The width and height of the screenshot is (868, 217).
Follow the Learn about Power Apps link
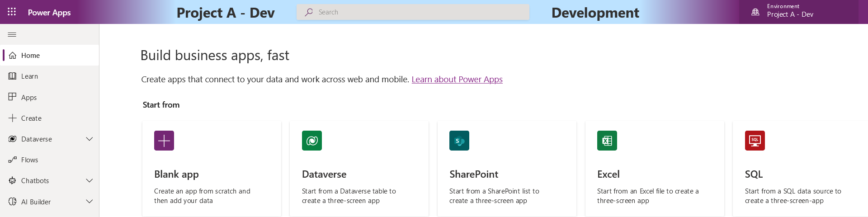tap(457, 80)
